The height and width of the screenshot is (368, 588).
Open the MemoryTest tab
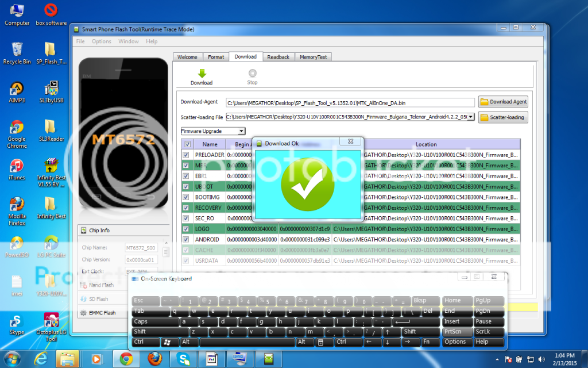point(314,57)
